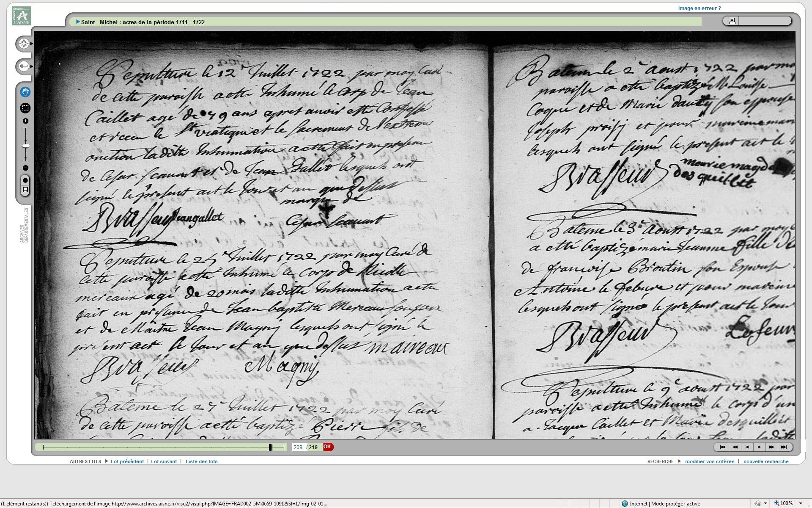Expand the Saint-Michel title arrow
Viewport: 812px width, 508px height.
pyautogui.click(x=78, y=22)
